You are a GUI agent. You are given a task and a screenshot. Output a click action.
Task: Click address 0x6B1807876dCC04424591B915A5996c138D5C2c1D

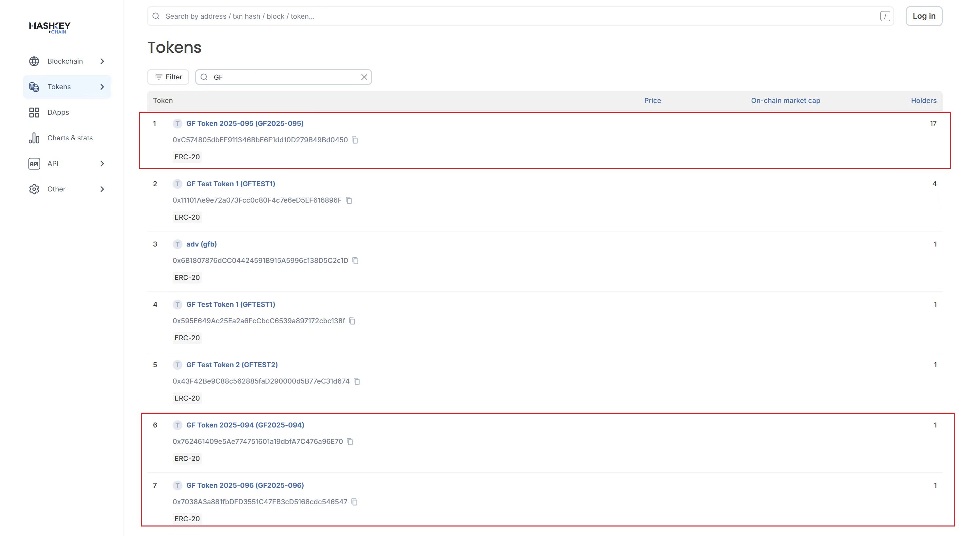click(260, 260)
